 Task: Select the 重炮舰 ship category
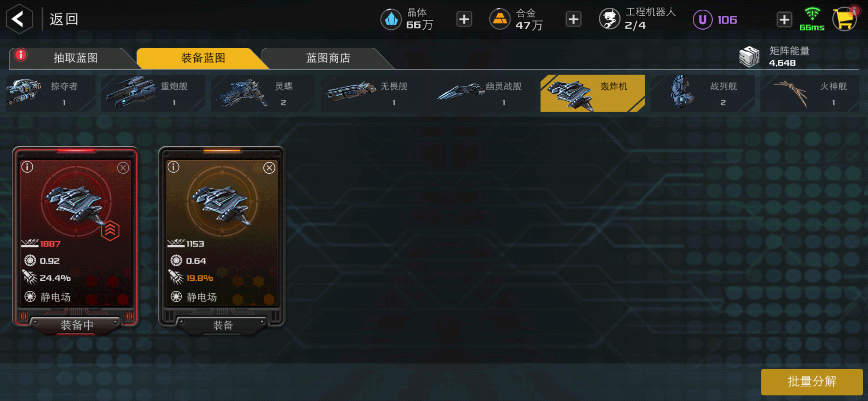pos(153,93)
